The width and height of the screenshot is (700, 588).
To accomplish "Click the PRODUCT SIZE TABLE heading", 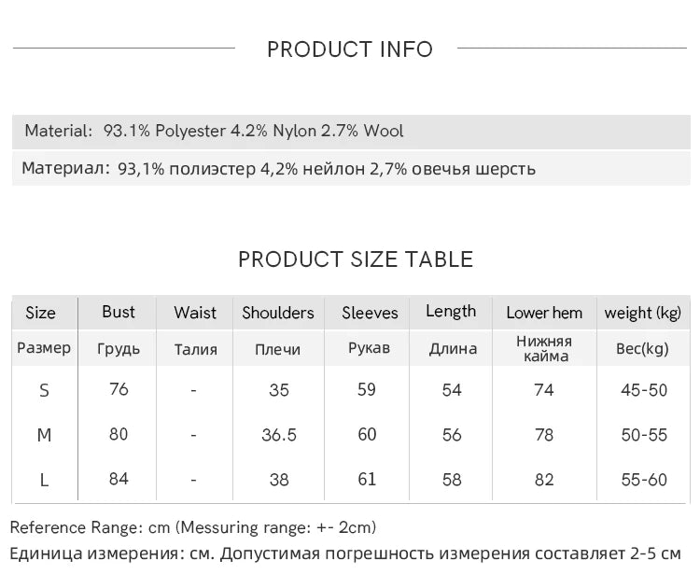I will coord(356,259).
